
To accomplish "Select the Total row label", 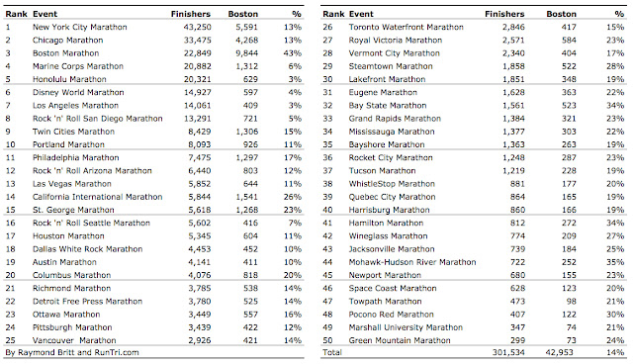I will click(332, 352).
